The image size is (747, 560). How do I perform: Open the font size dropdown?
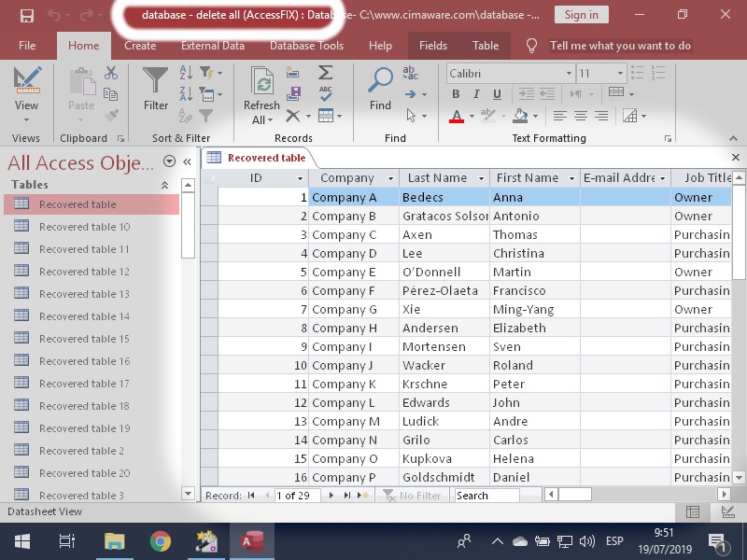click(x=619, y=73)
